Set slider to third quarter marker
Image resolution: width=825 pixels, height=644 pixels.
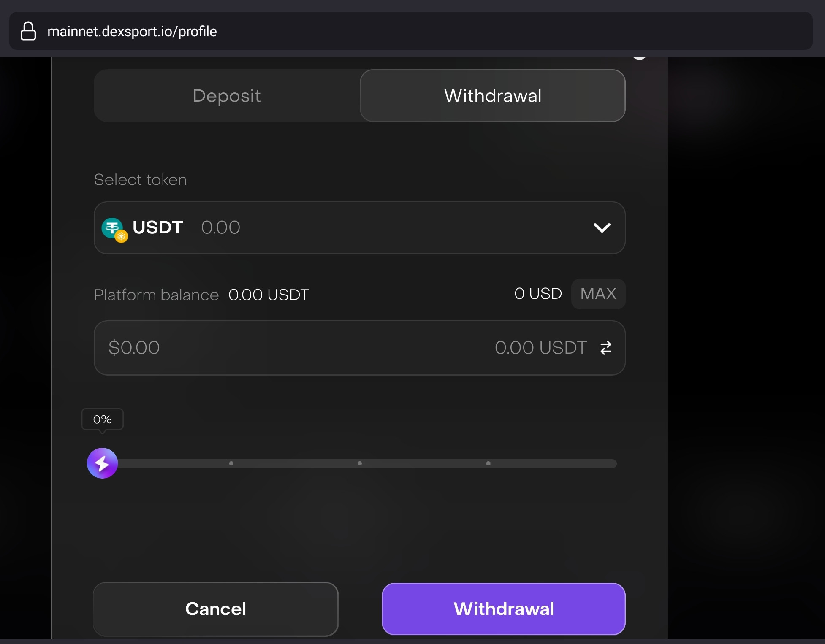click(x=488, y=463)
